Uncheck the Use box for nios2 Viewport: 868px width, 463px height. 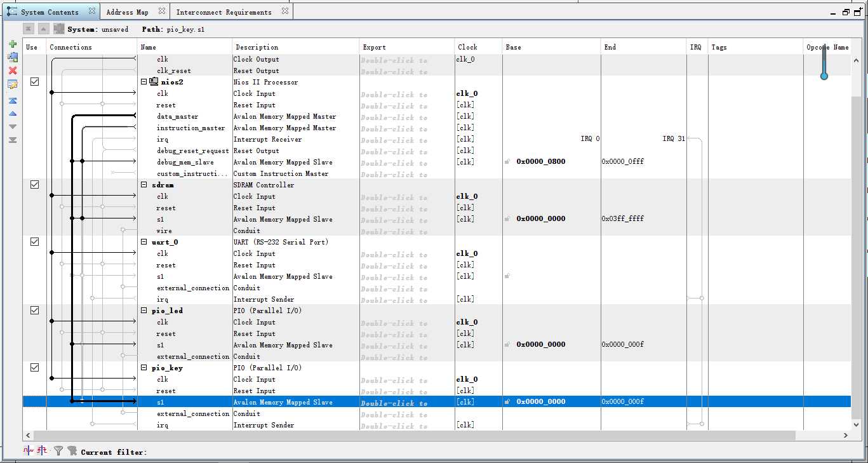(x=34, y=82)
